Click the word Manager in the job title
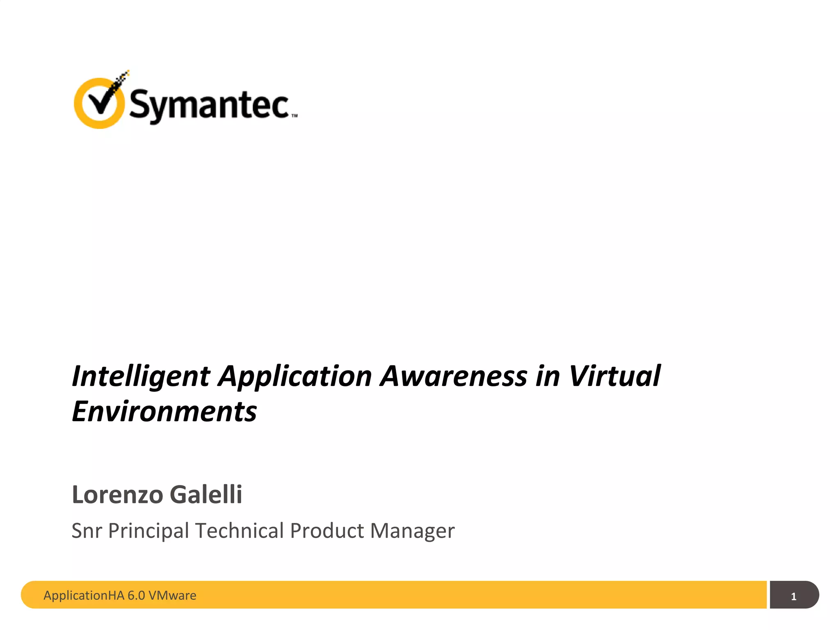840x630 pixels. (x=412, y=531)
